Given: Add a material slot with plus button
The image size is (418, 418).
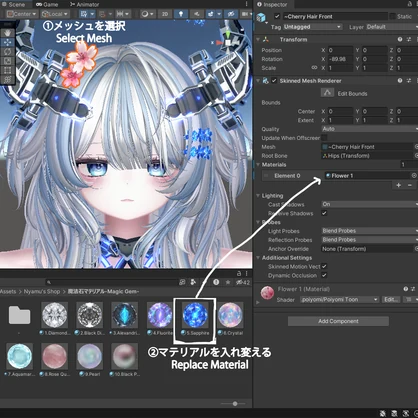Looking at the screenshot, I should (x=398, y=185).
